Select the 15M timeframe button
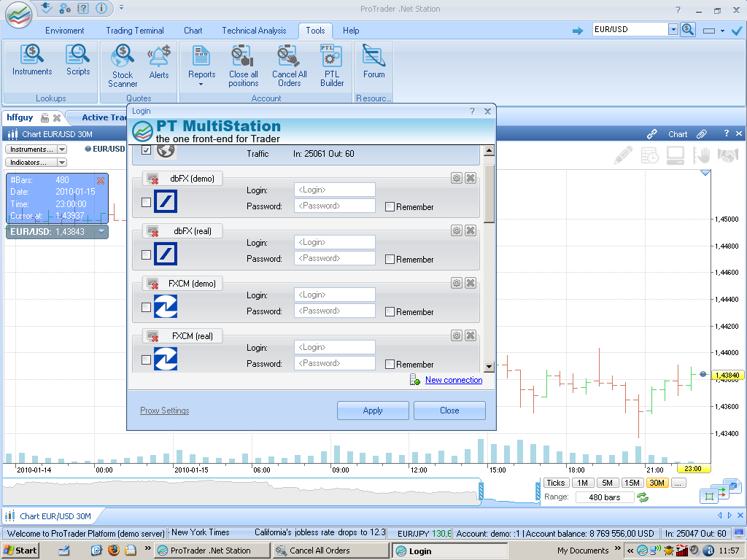This screenshot has height=560, width=747. (632, 483)
